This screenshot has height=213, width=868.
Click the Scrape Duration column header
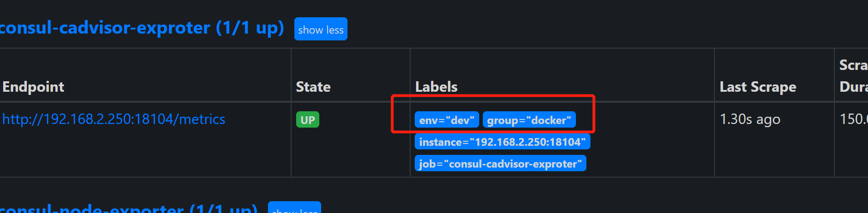point(853,76)
